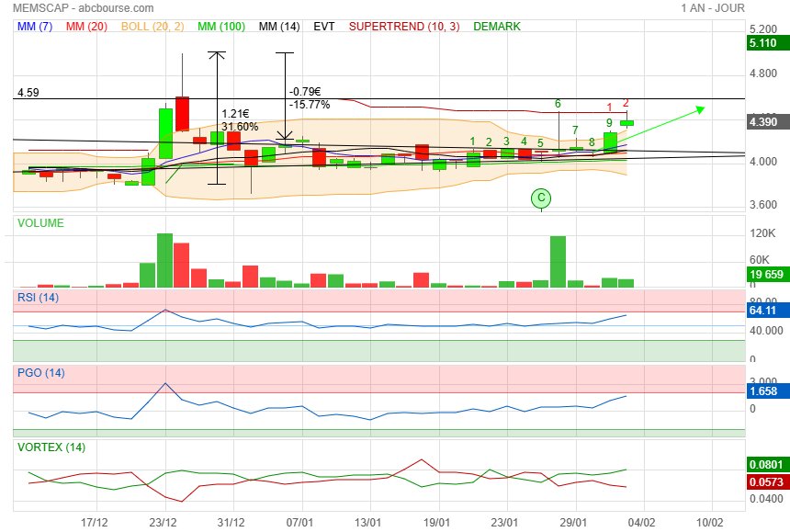Click the 19/01 date axis label
Viewport: 790px width, 532px height.
point(436,522)
